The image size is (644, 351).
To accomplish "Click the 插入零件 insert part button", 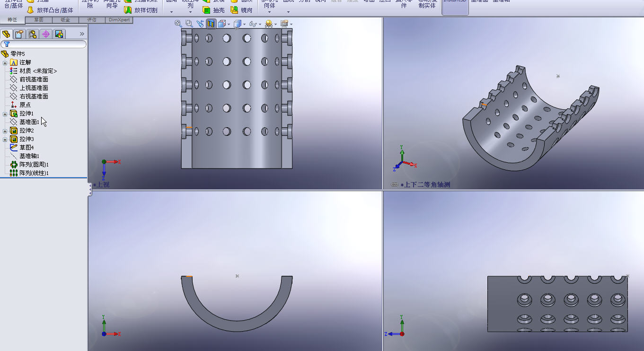I will click(x=404, y=4).
